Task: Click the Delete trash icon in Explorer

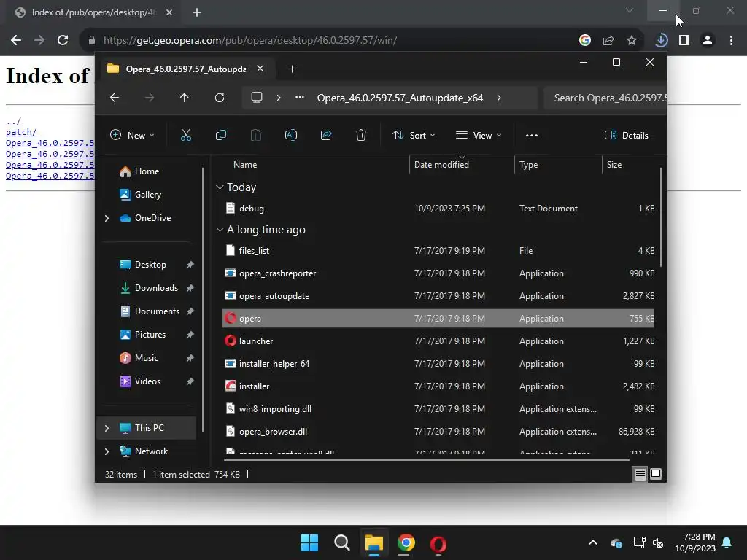Action: (360, 135)
